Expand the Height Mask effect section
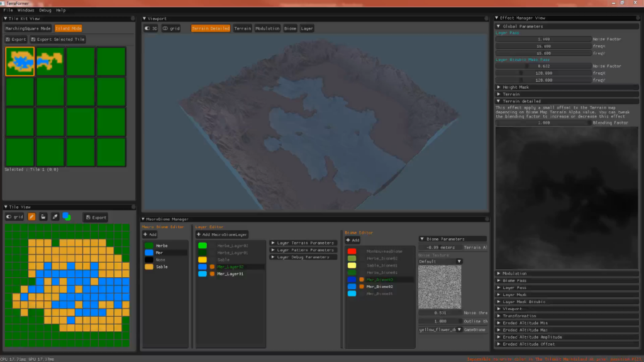The width and height of the screenshot is (644, 362). click(x=516, y=87)
